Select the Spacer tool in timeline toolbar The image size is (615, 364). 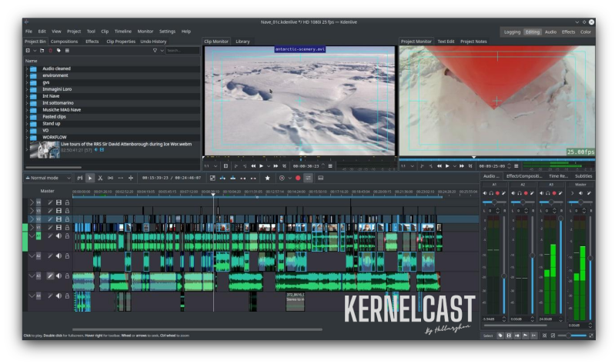tap(110, 178)
